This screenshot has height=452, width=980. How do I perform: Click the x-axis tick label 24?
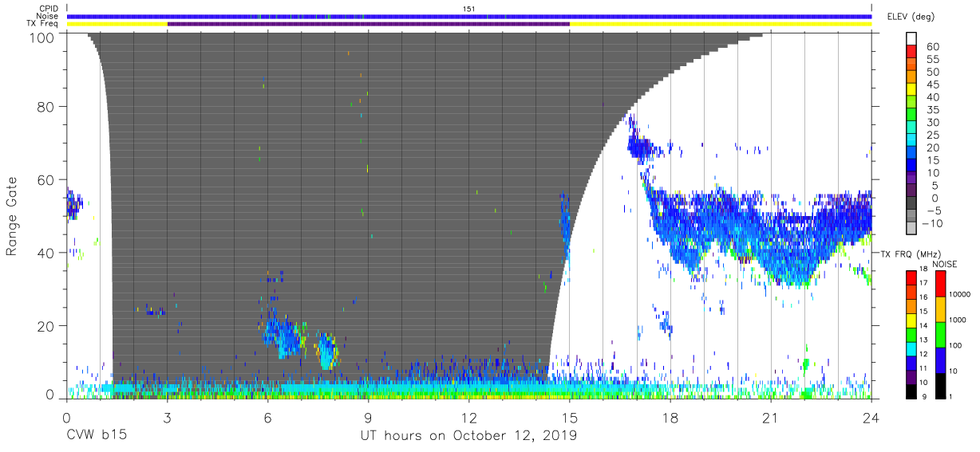pyautogui.click(x=871, y=417)
